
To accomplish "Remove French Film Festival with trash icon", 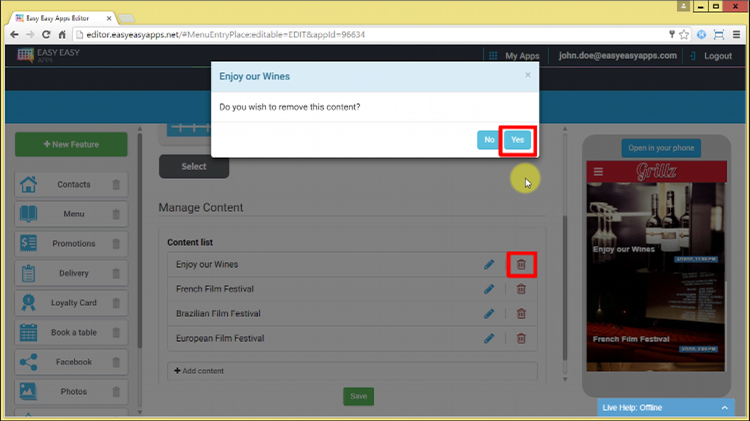I will coord(521,289).
